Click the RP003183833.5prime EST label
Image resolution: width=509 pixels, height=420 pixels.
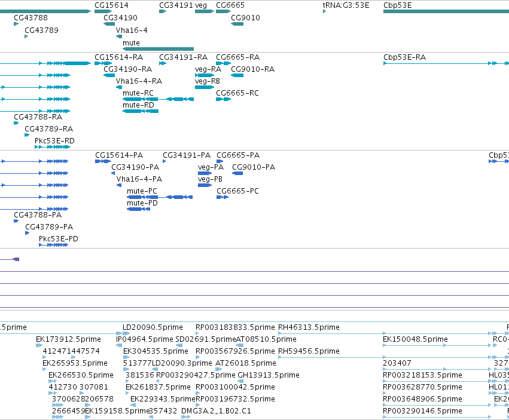[x=235, y=327]
